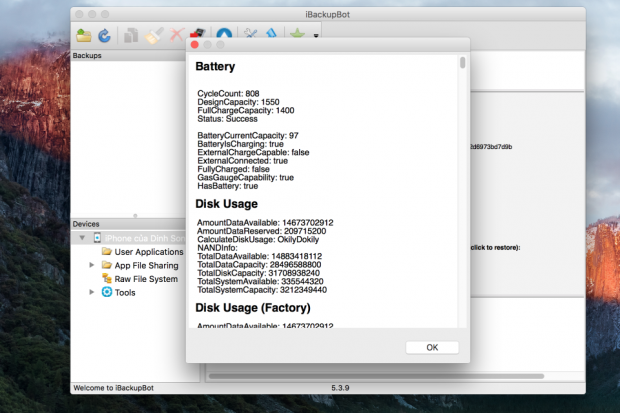Click the red X delete toolbar icon

176,35
